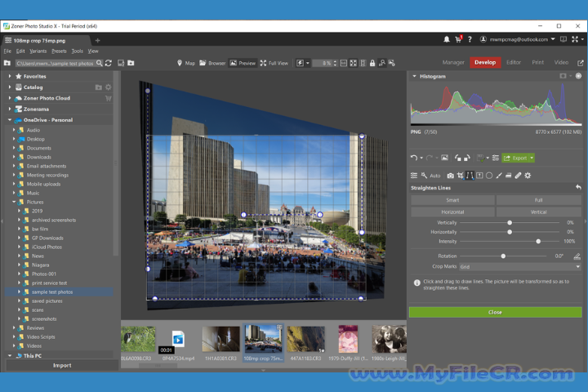Adjust the Vertically slider handle

[x=510, y=223]
